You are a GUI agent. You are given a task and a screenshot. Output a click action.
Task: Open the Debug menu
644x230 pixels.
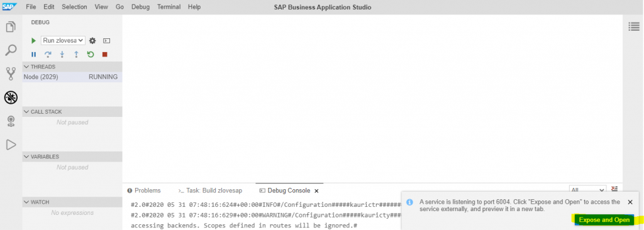140,7
